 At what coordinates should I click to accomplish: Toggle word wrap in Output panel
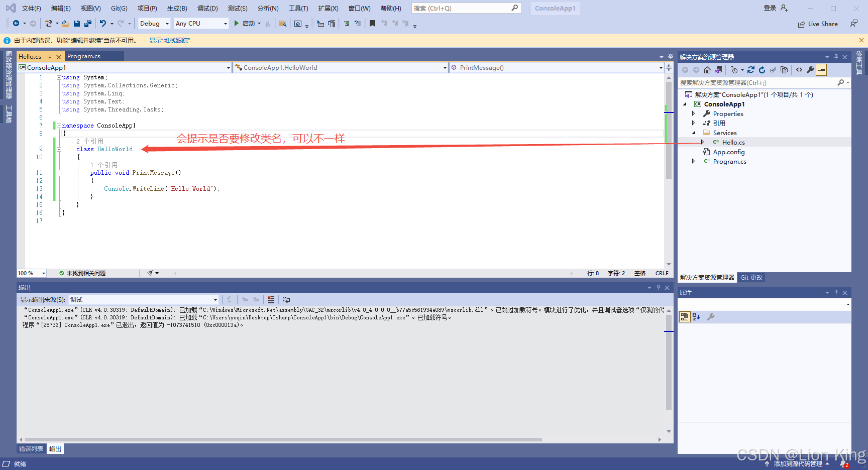coord(286,300)
